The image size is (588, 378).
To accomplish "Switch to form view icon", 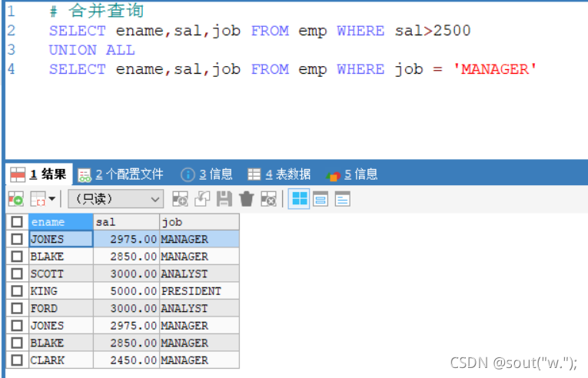I will click(321, 199).
